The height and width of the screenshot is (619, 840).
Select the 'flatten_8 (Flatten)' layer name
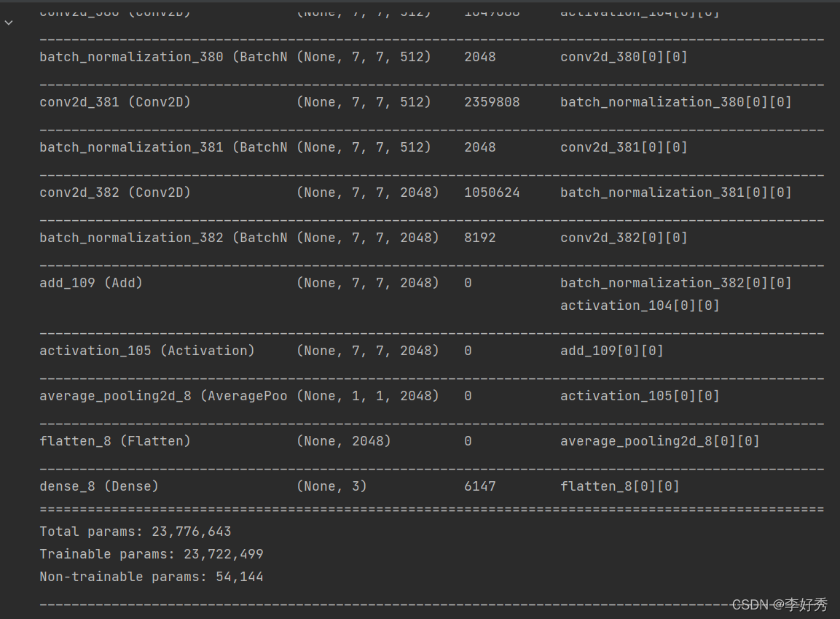tap(115, 441)
